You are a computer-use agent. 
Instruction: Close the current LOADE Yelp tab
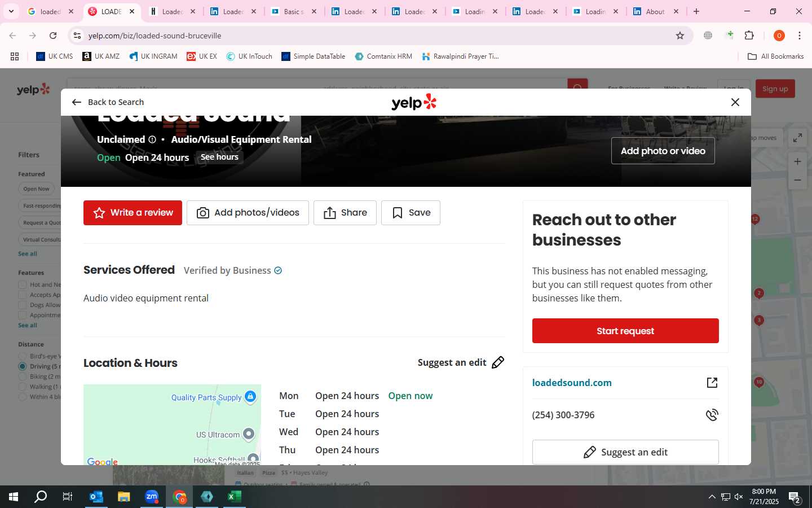(132, 11)
